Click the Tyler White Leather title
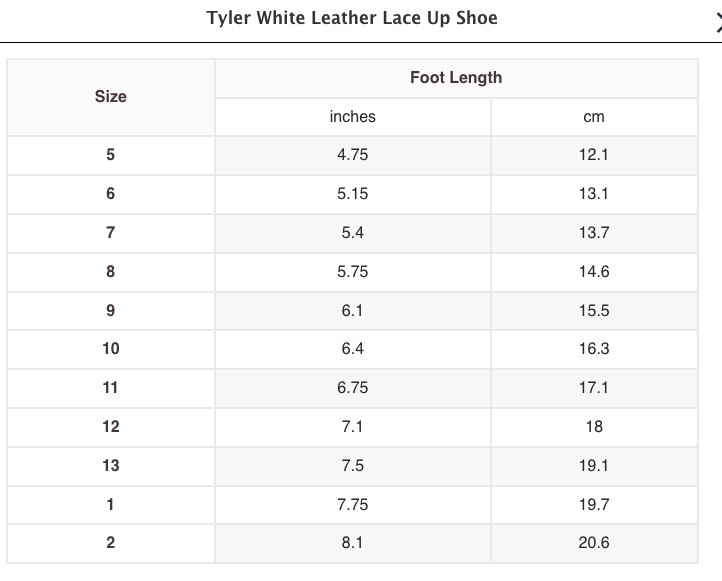 click(351, 18)
